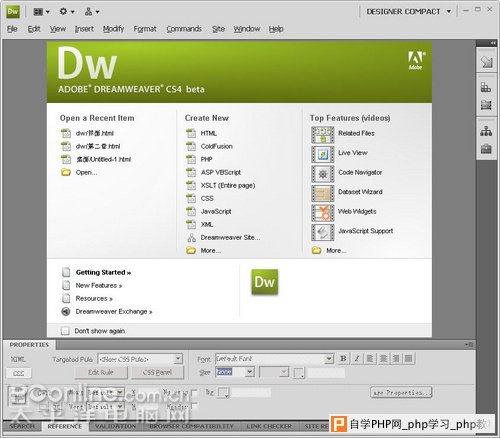Open the Insert menu
The image size is (500, 438).
point(84,29)
